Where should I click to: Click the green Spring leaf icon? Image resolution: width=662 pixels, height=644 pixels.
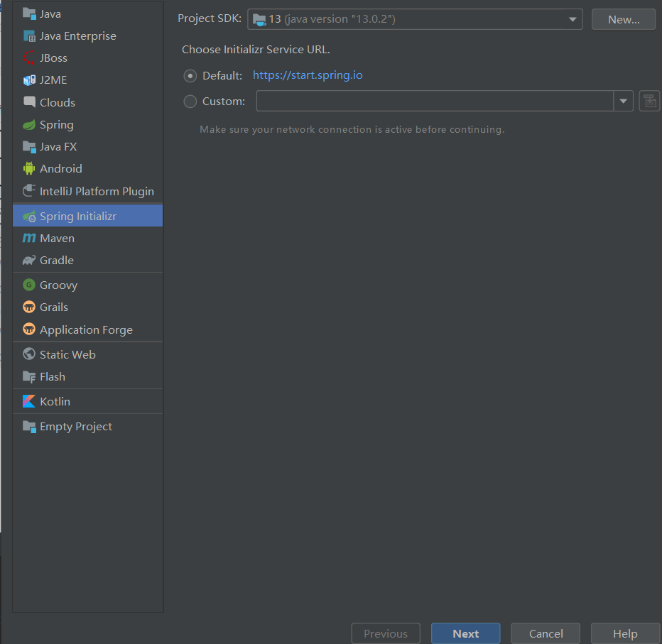(x=29, y=125)
